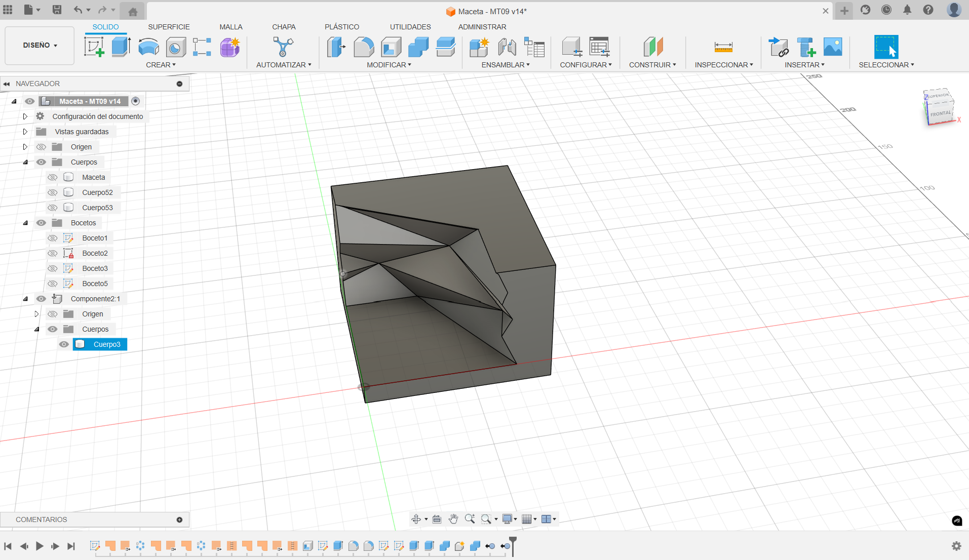Select the Extrude tool icon
Image resolution: width=969 pixels, height=560 pixels.
[121, 47]
